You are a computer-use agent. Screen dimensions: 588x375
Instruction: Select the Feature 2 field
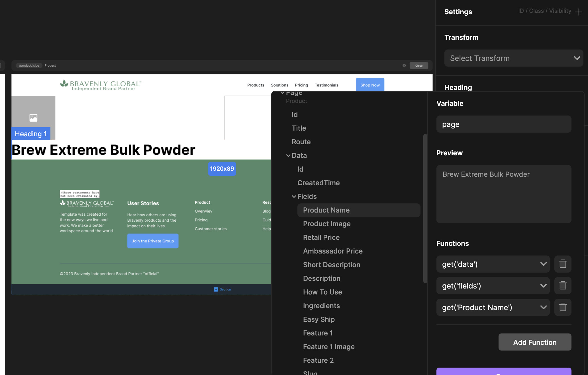318,360
